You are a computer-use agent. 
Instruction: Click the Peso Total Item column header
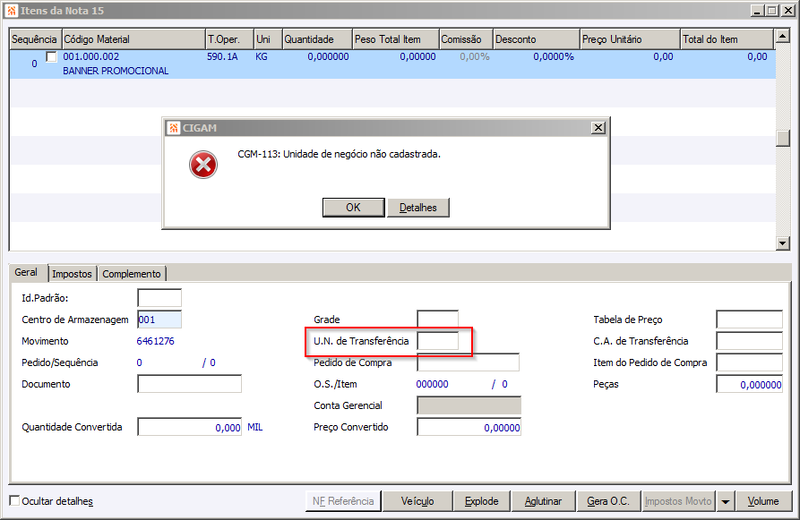click(396, 39)
